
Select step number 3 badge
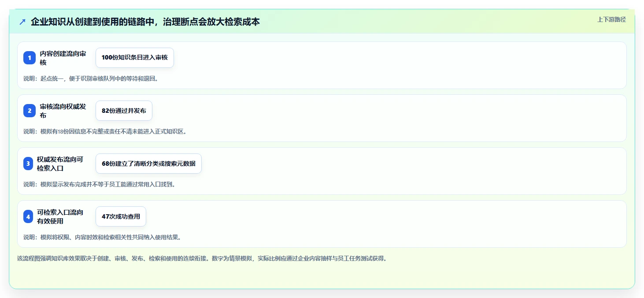click(x=28, y=164)
